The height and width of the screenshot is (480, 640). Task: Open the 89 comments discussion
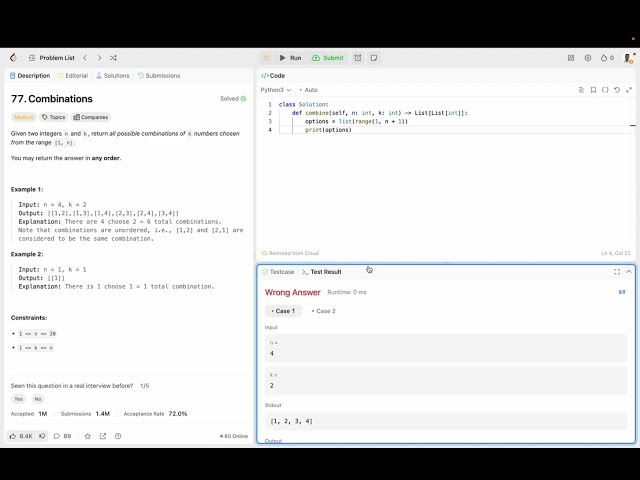tap(62, 436)
